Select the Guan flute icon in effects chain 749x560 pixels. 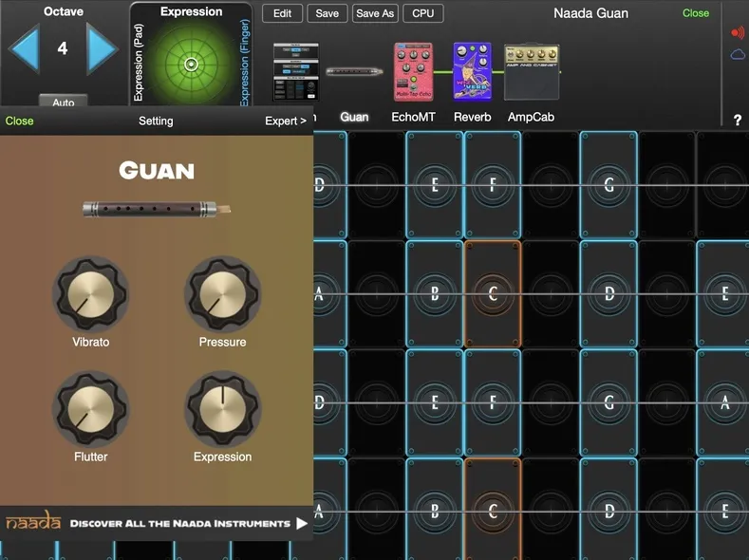tap(354, 71)
